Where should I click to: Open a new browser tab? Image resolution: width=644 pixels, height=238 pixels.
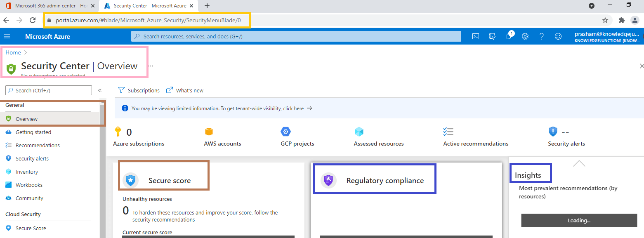click(x=207, y=6)
